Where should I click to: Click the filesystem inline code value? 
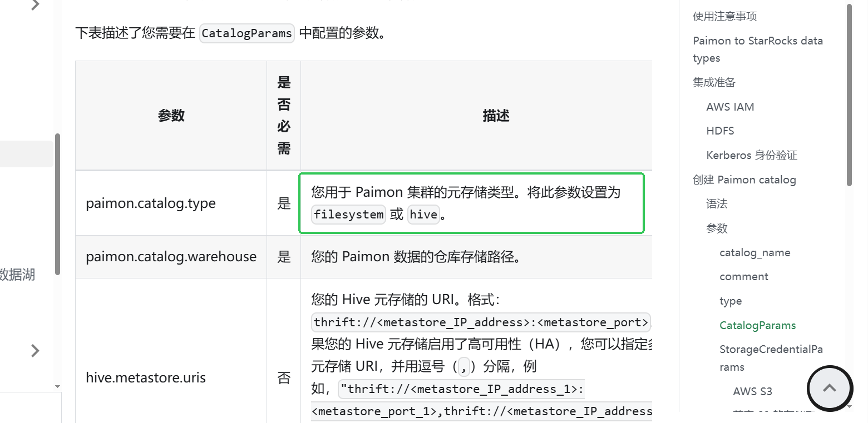[348, 215]
